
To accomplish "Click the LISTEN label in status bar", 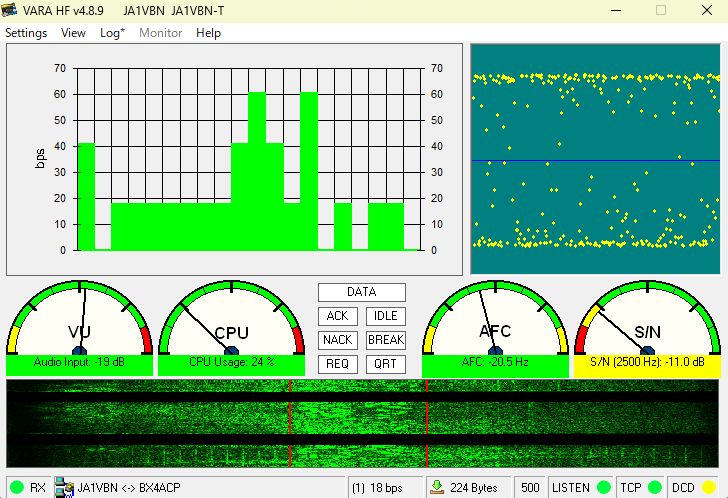I will pos(571,488).
